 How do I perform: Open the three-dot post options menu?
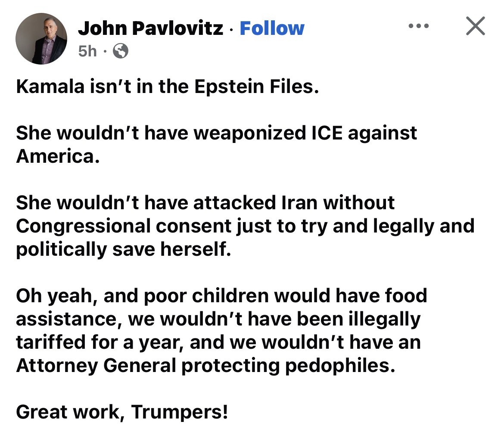[x=419, y=26]
